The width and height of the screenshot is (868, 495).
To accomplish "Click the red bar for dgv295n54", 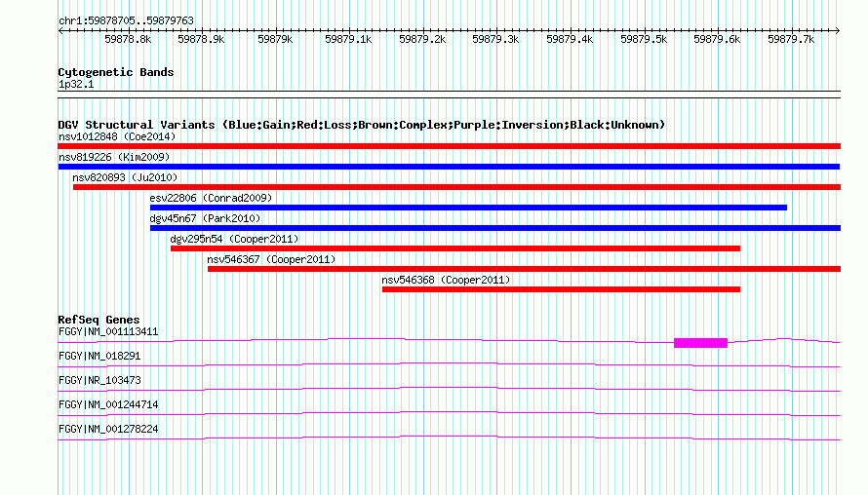I will pos(455,248).
